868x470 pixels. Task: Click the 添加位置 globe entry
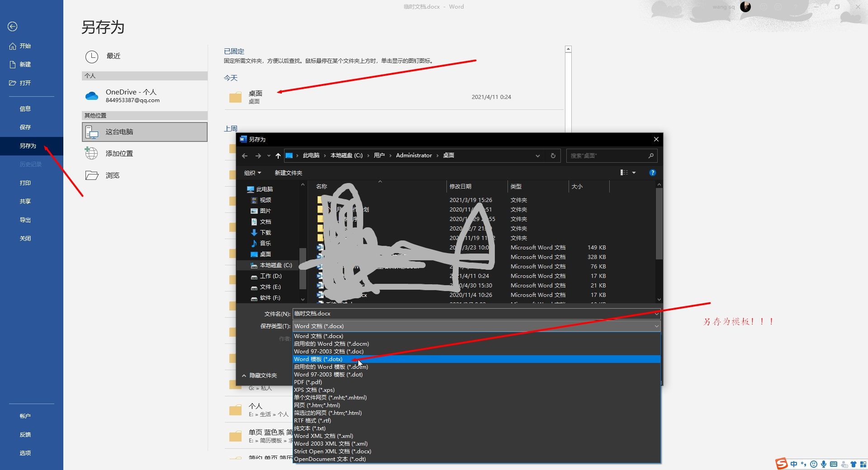pos(145,154)
